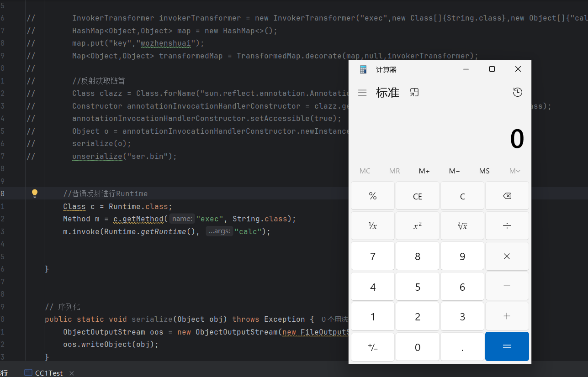The width and height of the screenshot is (588, 377).
Task: Minimize the calculator window
Action: 466,69
